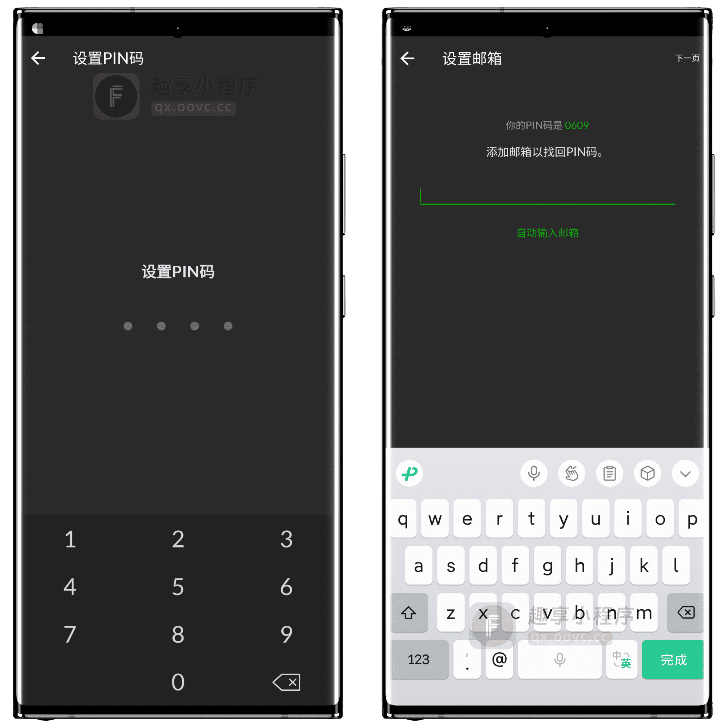Click the back arrow on email setup screen
This screenshot has width=728, height=728.
(x=413, y=57)
